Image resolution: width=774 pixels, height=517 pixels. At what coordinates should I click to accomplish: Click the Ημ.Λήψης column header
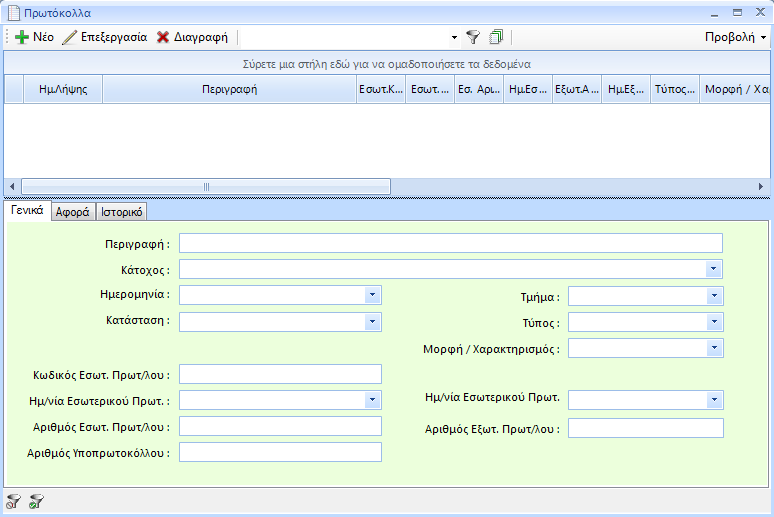point(63,89)
